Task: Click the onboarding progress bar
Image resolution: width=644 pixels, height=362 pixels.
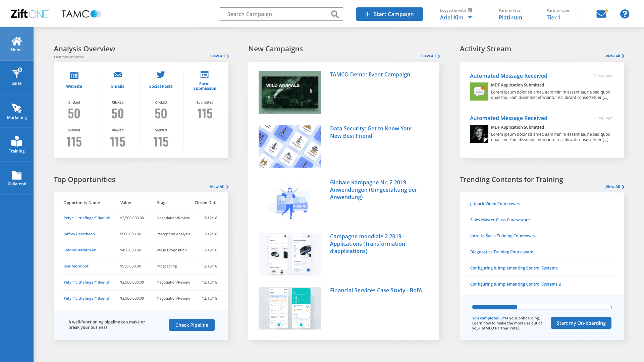Action: coord(541,307)
